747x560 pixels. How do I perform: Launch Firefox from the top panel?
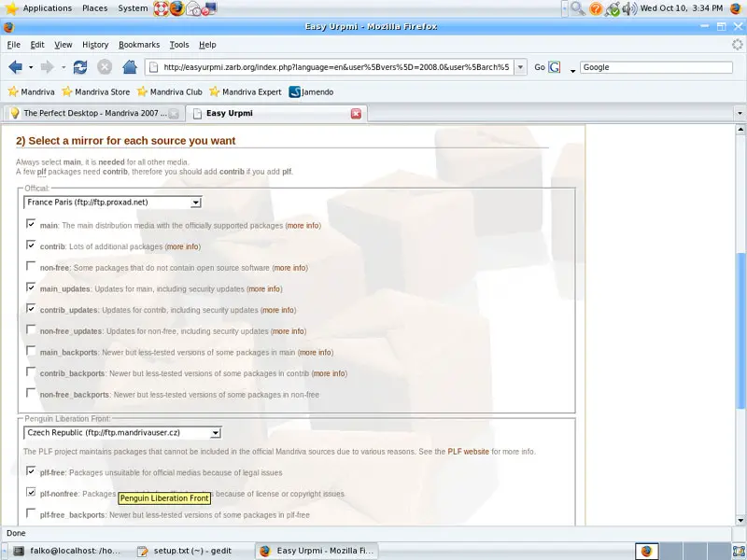[x=177, y=8]
